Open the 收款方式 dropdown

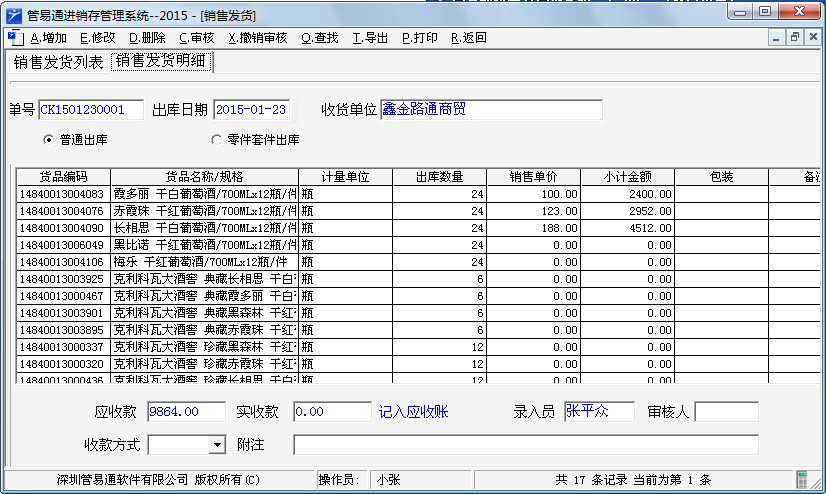coord(217,444)
